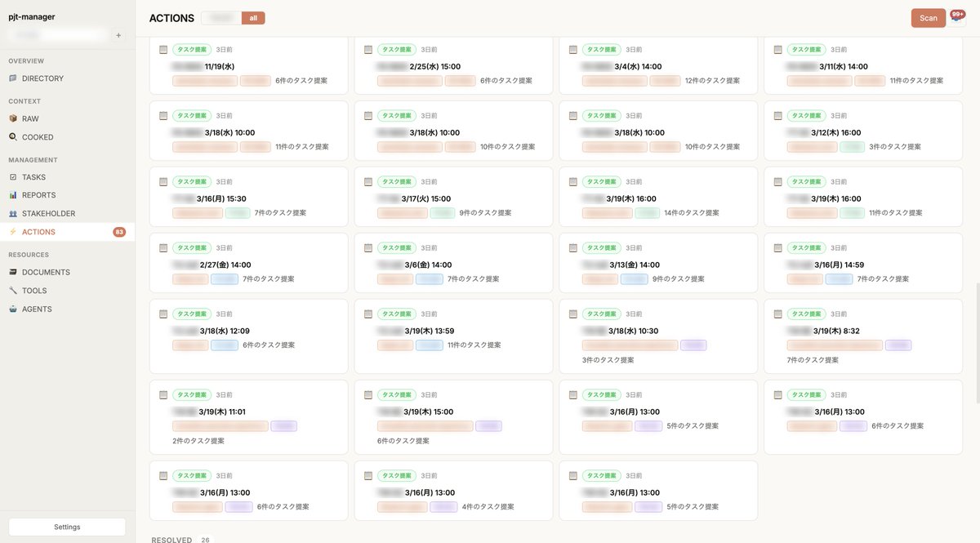Click the ACTIONS lightning bolt icon

(13, 232)
